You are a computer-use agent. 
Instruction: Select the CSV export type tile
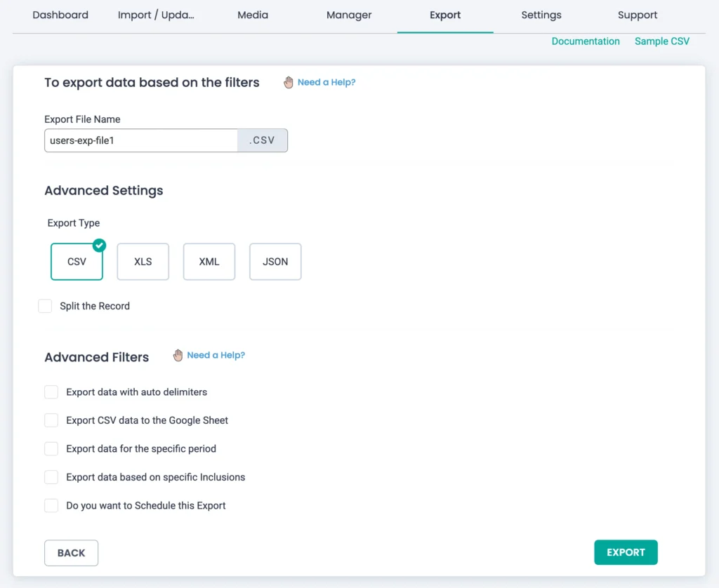pos(77,262)
